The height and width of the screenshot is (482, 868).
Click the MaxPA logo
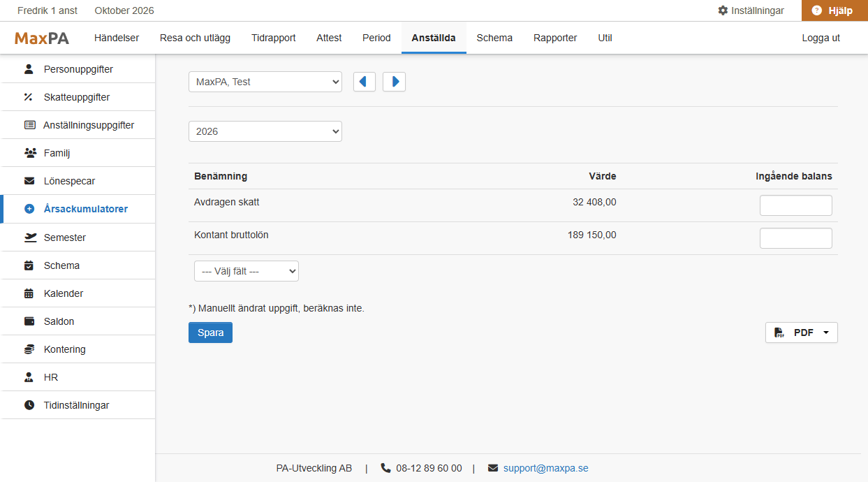coord(42,38)
